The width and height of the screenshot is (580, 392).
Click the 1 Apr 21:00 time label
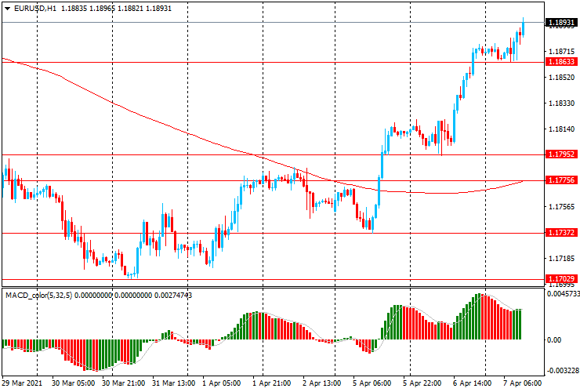[272, 383]
